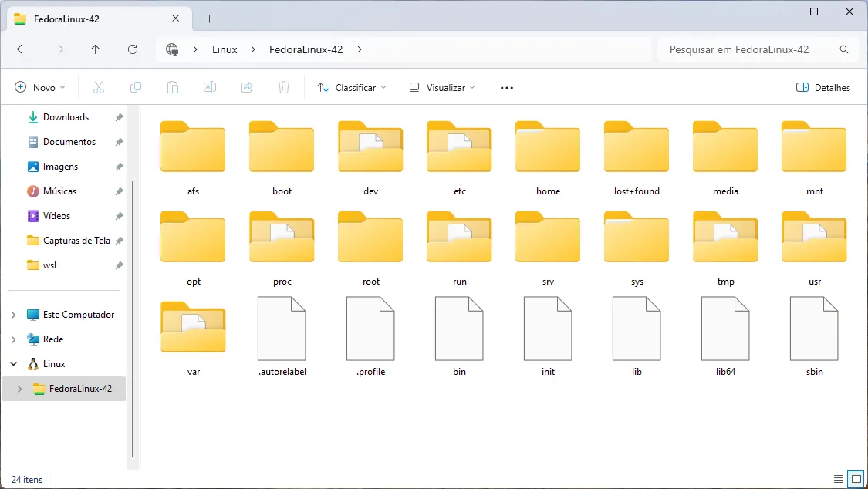Open chevron after FedoraLinux-42 in breadcrumb
The image size is (868, 489).
(360, 49)
